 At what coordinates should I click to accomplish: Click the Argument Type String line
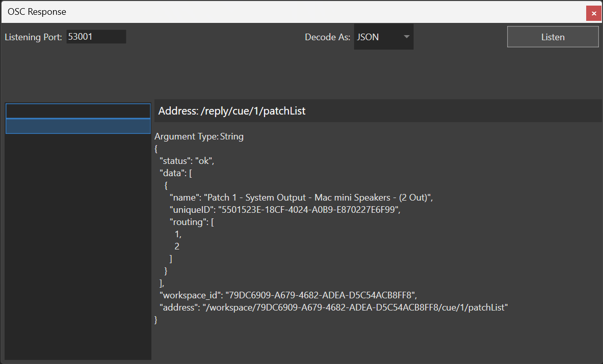(x=199, y=136)
